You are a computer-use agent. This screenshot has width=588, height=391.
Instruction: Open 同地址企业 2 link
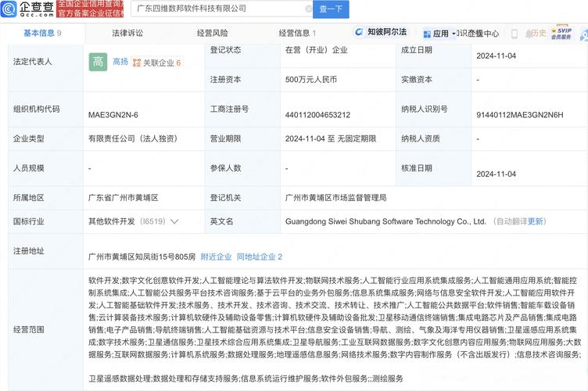click(260, 256)
